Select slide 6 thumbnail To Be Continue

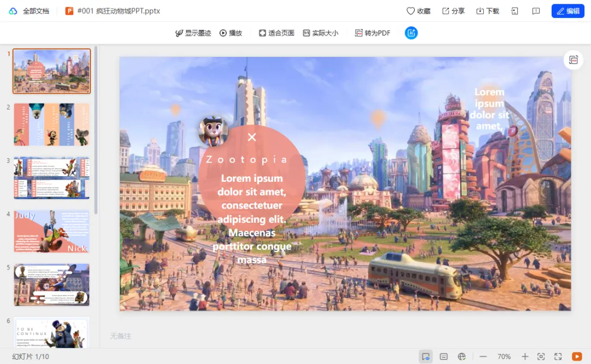pyautogui.click(x=51, y=333)
